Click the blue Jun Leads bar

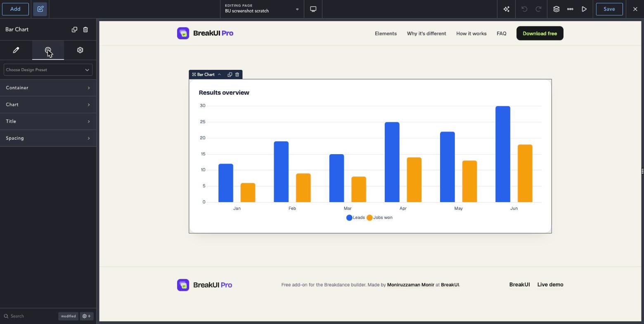point(503,154)
